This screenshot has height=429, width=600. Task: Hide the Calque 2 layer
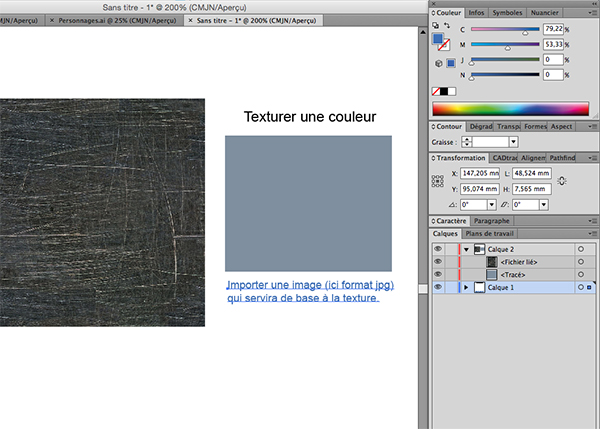tap(438, 248)
